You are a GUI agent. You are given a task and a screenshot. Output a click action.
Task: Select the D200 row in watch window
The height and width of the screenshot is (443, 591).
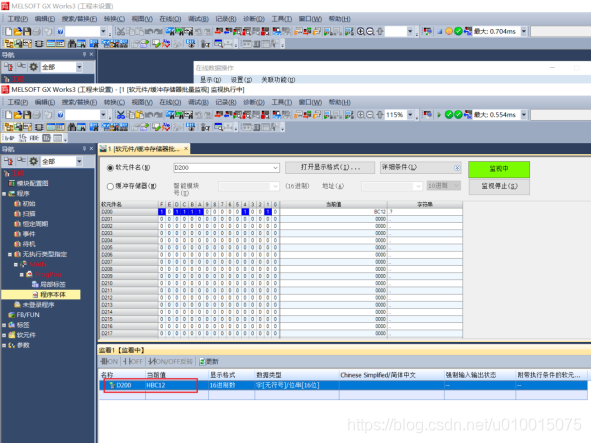(x=343, y=385)
